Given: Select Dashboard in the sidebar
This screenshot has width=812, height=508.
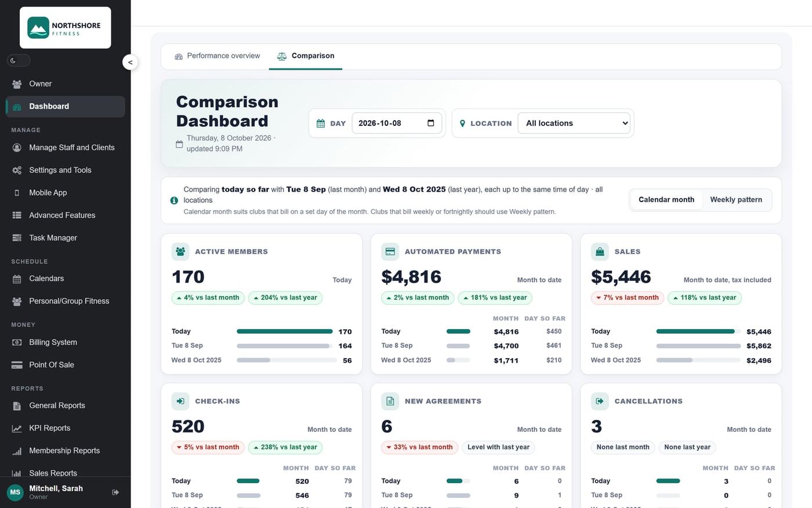Looking at the screenshot, I should pos(65,106).
